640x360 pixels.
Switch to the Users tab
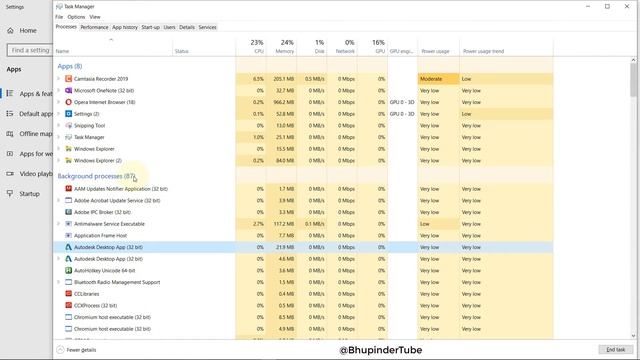click(x=169, y=27)
